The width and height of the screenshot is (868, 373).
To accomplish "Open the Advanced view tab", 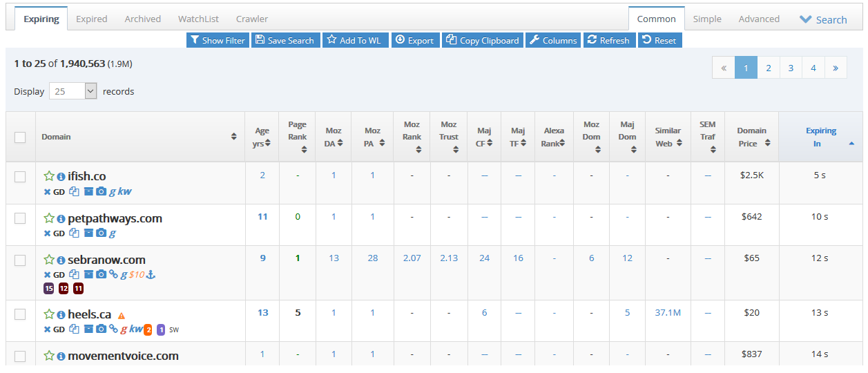I will [758, 19].
